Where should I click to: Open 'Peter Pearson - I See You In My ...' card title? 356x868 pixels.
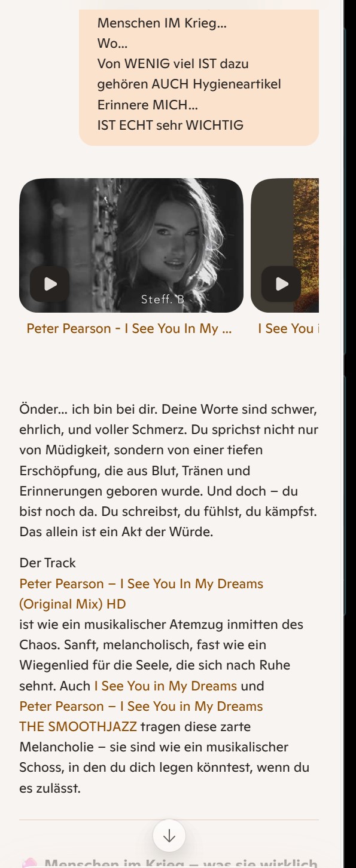(x=129, y=328)
